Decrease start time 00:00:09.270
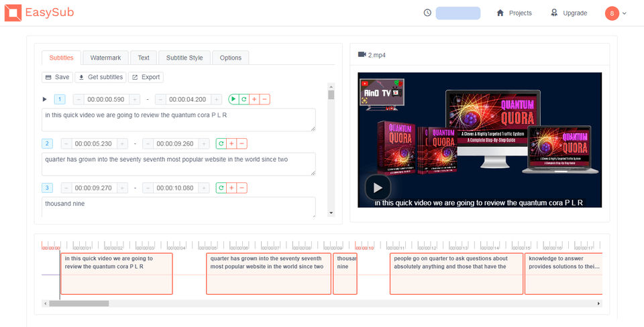644x327 pixels. (66, 188)
